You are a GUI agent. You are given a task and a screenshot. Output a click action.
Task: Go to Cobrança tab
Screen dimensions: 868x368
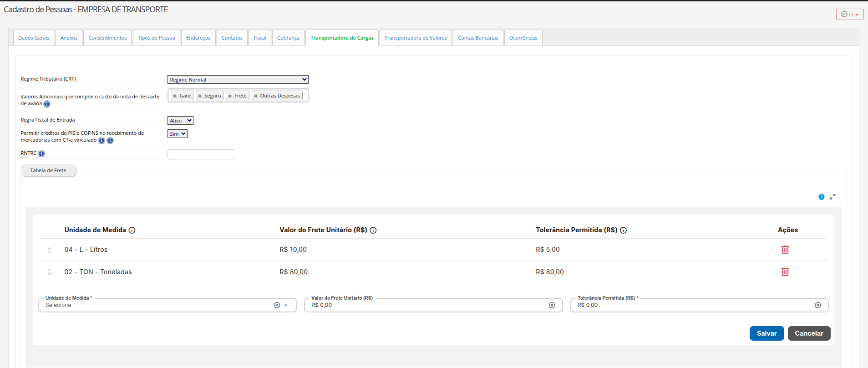288,38
